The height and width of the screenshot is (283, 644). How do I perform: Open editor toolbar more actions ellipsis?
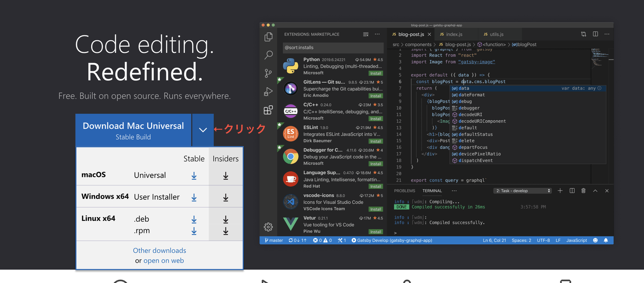(x=606, y=34)
